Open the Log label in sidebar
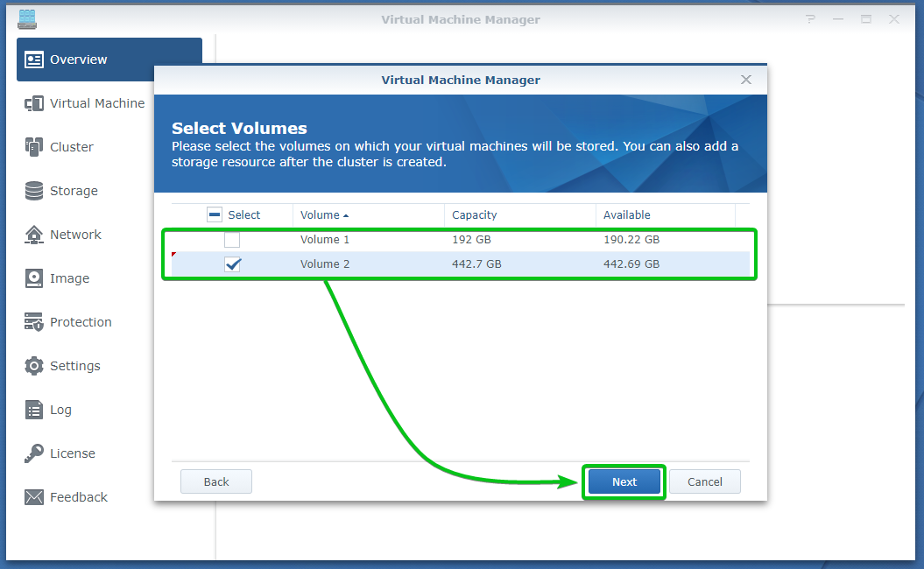924x569 pixels. [x=60, y=410]
